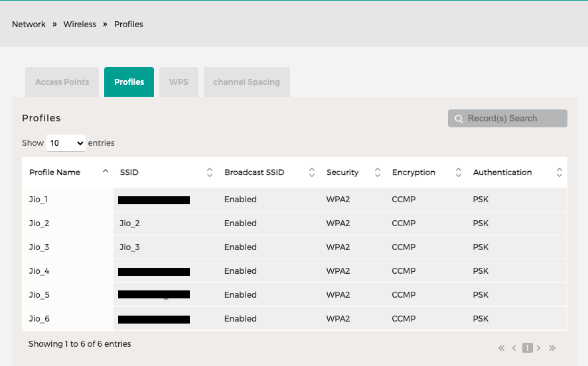Click WPA2 in the Jio_5 row
588x366 pixels.
click(x=338, y=295)
